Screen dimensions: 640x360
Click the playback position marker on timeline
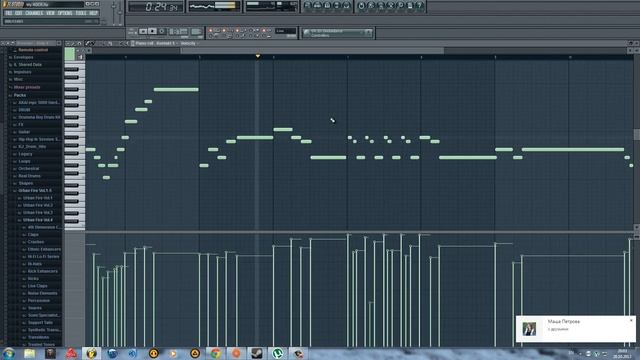(258, 56)
